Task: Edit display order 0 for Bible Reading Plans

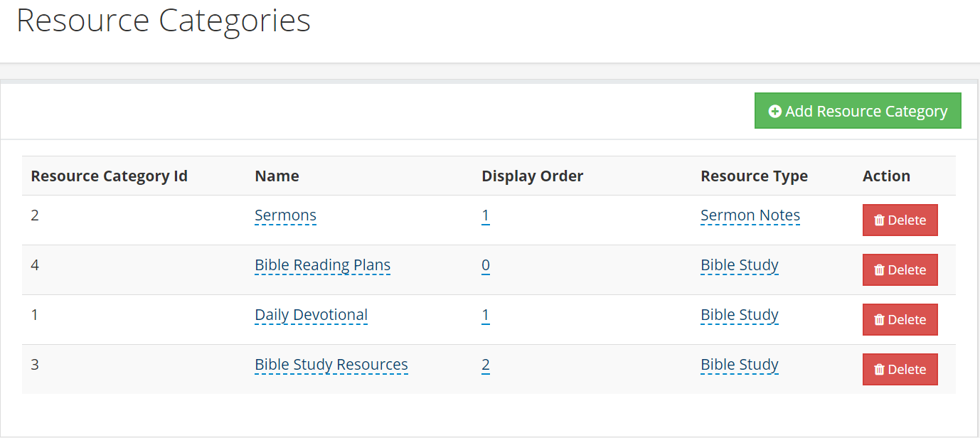Action: coord(485,265)
